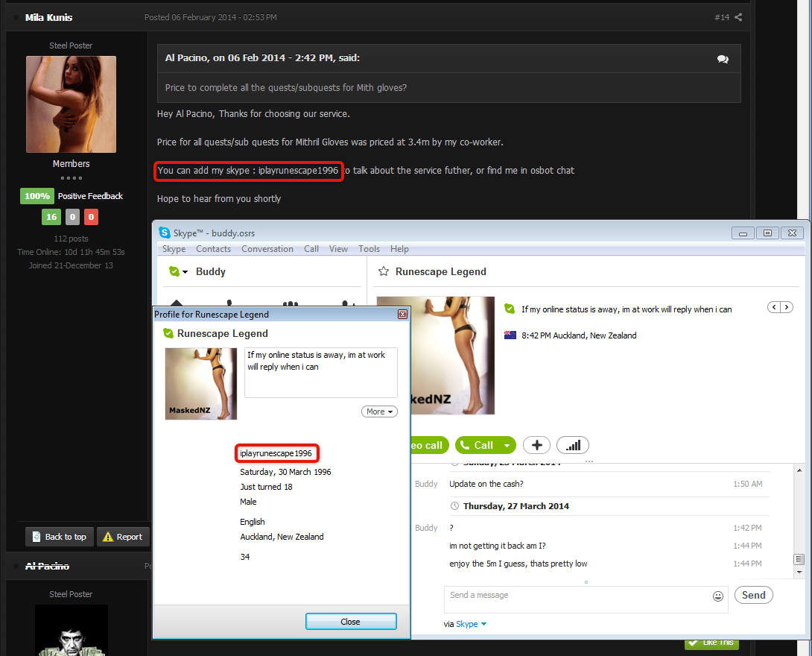Click the chat scrollbar thumb

tap(799, 559)
